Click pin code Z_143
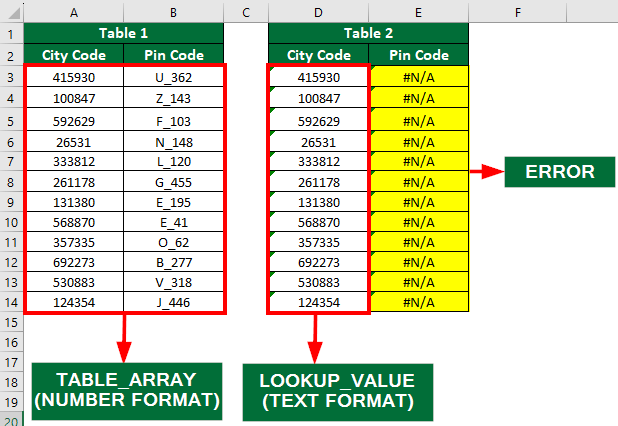Viewport: 618px width, 426px height. [x=174, y=98]
